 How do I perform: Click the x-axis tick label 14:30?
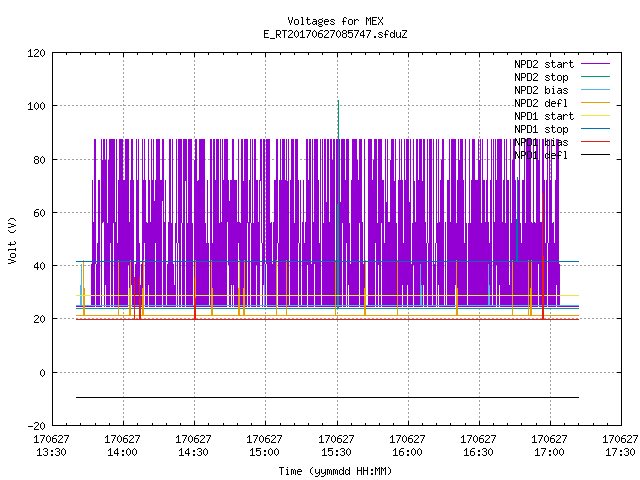point(193,452)
